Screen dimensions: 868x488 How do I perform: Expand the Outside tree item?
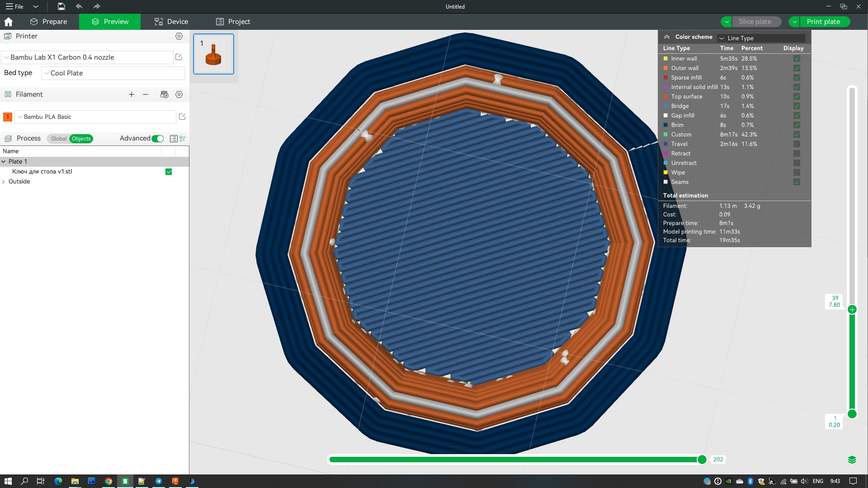tap(4, 182)
